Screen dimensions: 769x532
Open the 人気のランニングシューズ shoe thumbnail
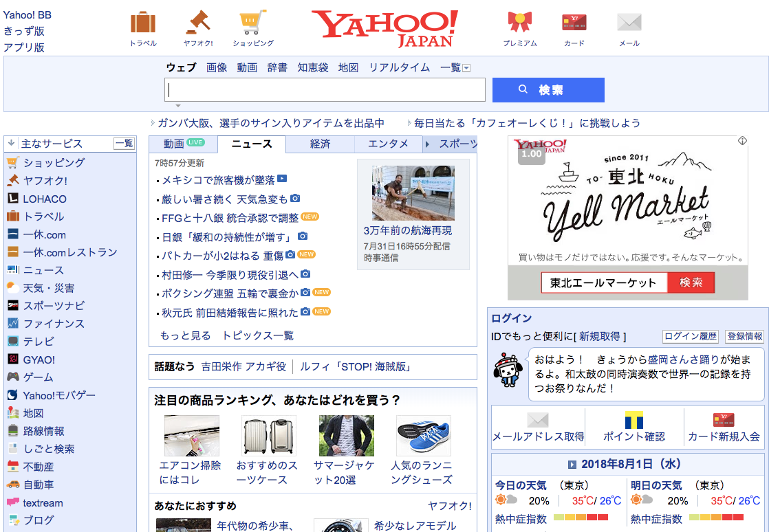click(x=423, y=436)
